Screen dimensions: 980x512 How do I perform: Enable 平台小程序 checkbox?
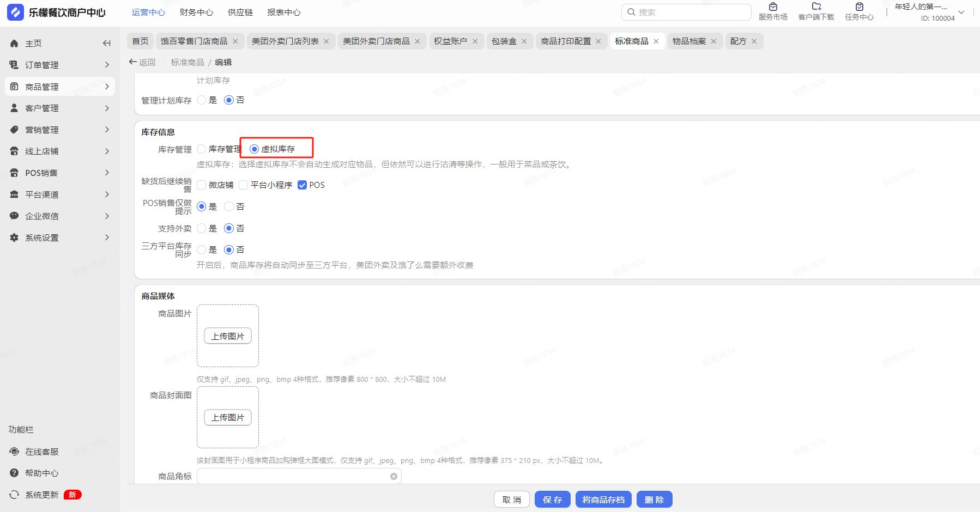click(244, 185)
